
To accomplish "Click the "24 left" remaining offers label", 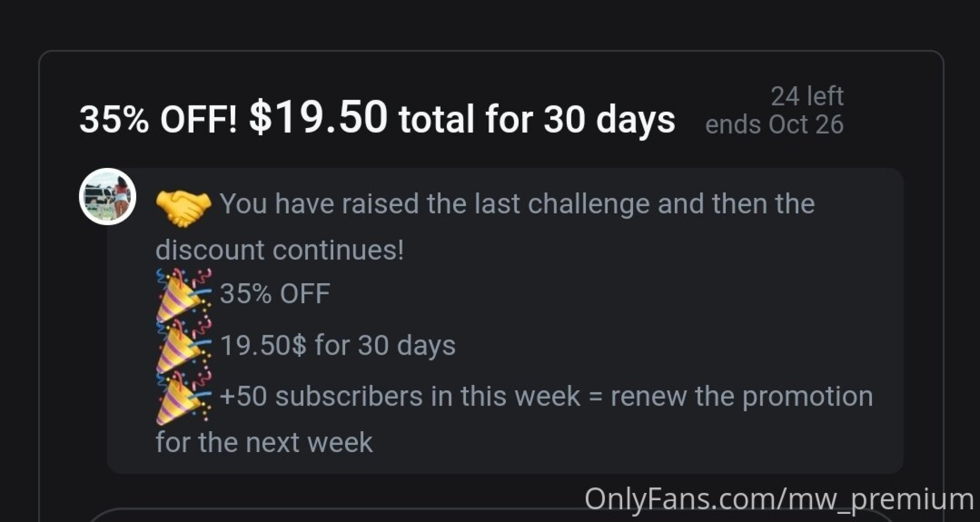I will pyautogui.click(x=806, y=96).
